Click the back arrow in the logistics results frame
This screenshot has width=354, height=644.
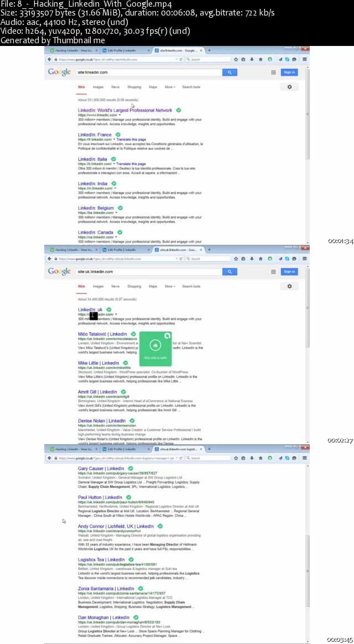click(x=49, y=458)
